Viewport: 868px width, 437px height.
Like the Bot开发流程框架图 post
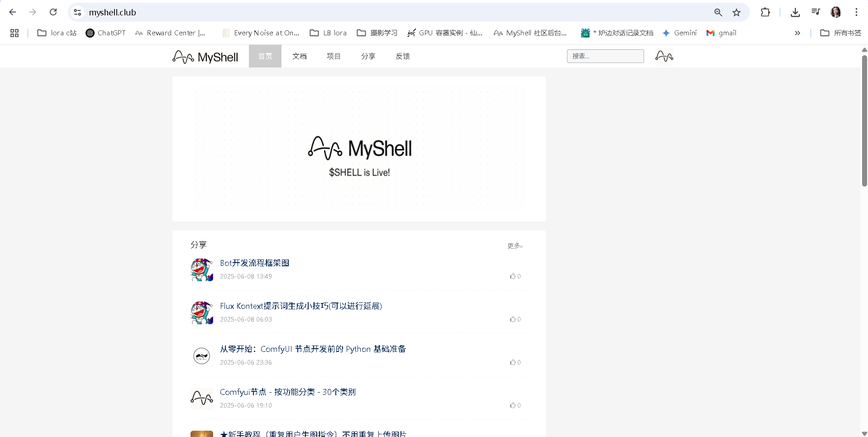coord(515,276)
